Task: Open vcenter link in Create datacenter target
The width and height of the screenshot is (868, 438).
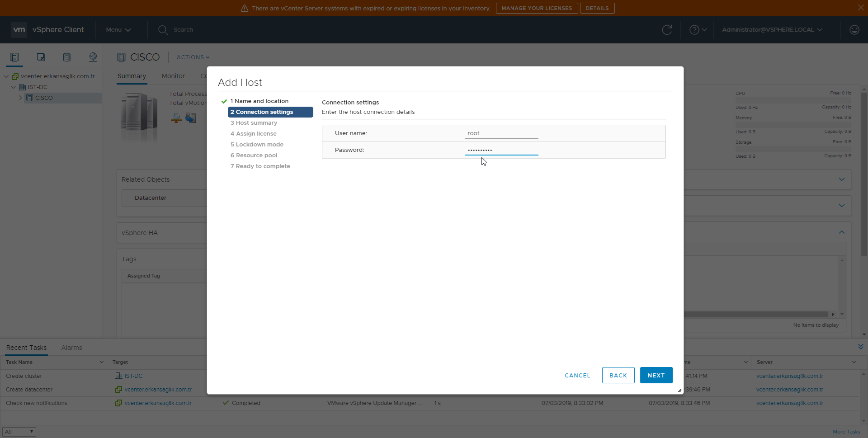Action: point(158,390)
